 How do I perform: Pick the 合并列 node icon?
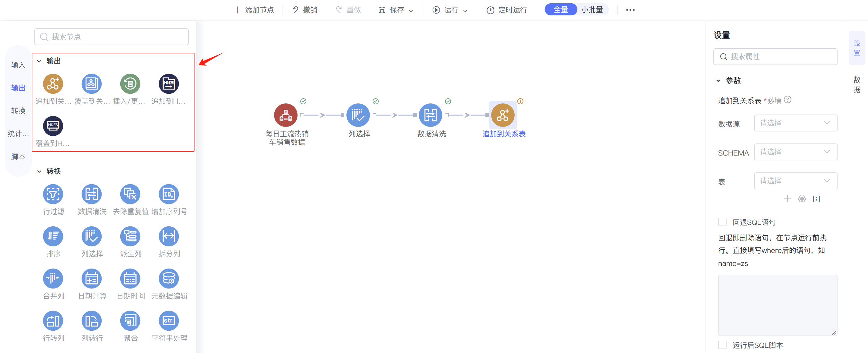click(x=53, y=278)
